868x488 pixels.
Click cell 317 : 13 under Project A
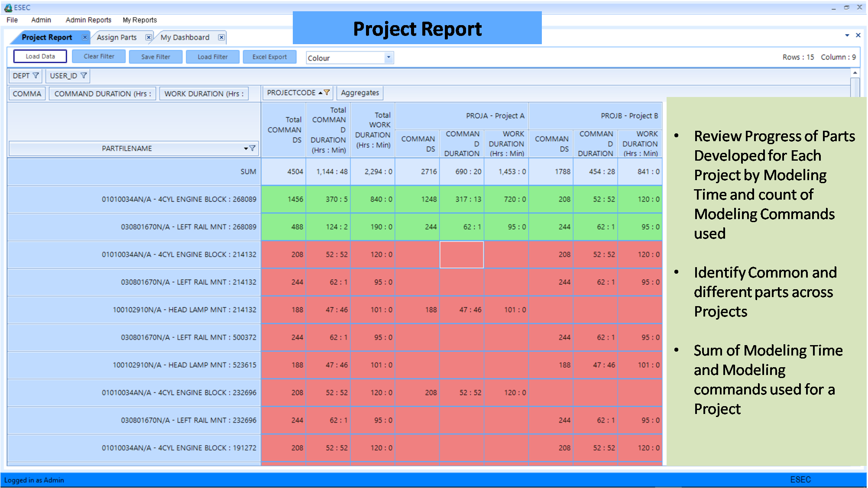click(462, 199)
